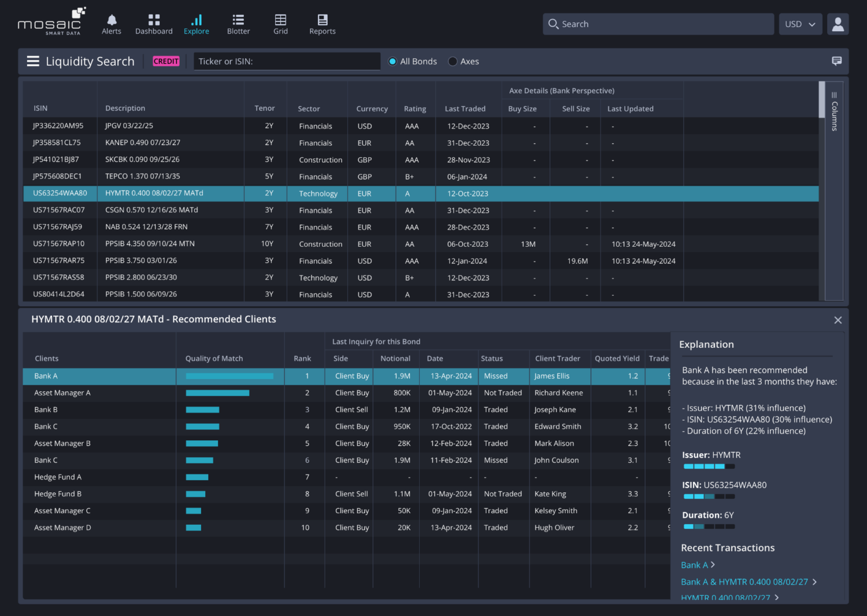Select the Axes radio button

[453, 61]
